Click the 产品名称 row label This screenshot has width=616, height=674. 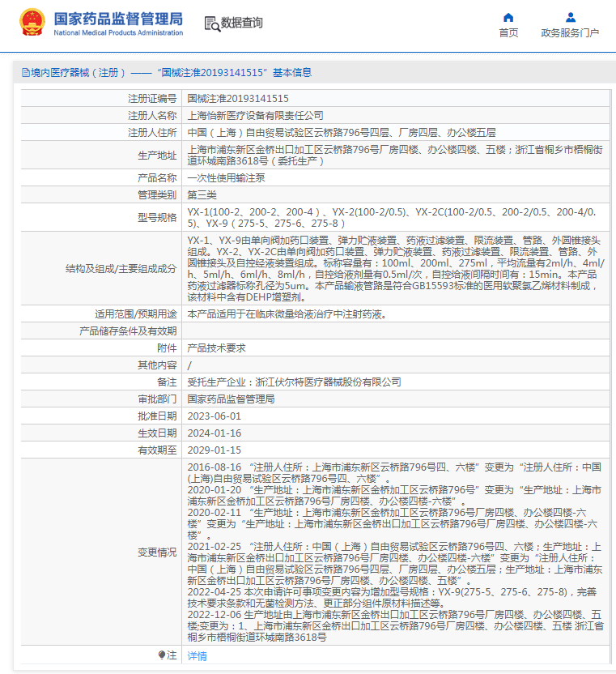pyautogui.click(x=157, y=178)
